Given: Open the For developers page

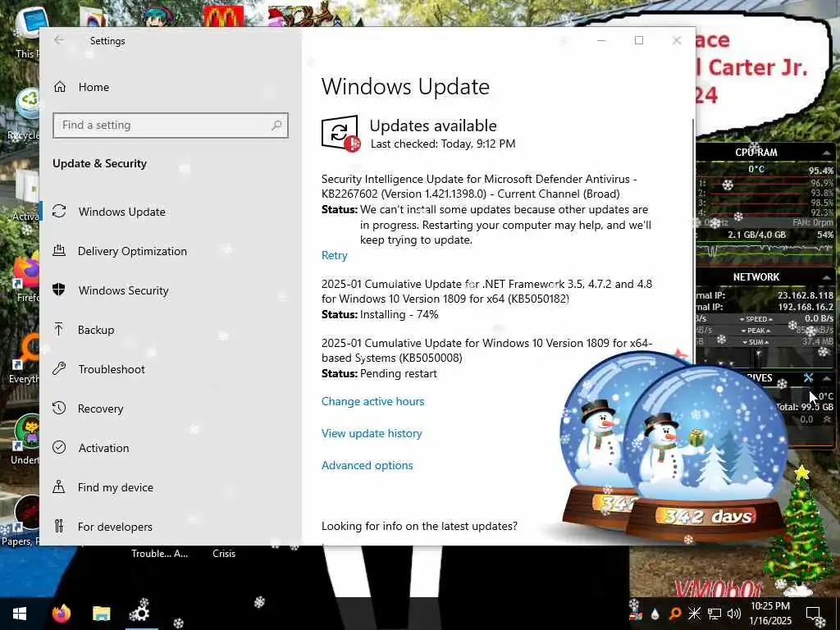Looking at the screenshot, I should (115, 527).
